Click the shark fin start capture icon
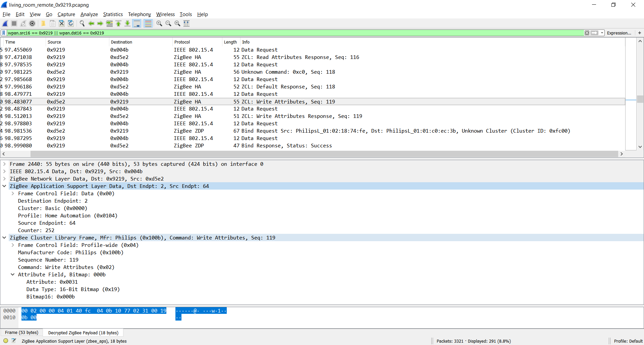 click(x=5, y=23)
